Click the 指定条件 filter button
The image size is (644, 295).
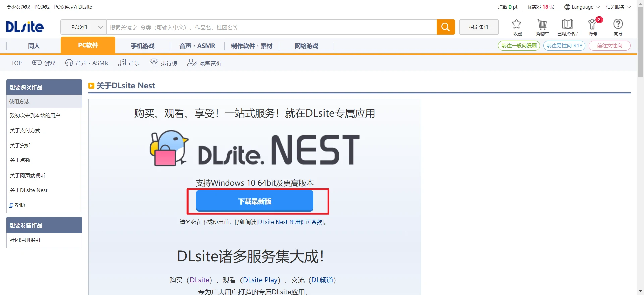[479, 27]
